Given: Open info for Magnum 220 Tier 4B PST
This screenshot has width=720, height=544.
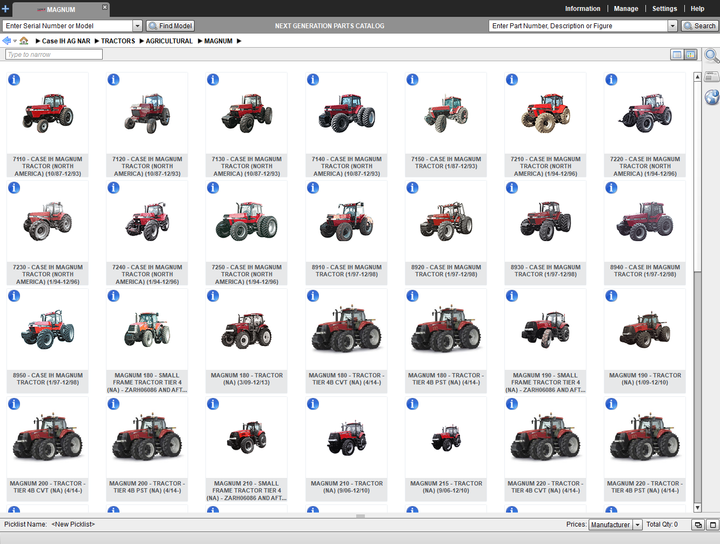Looking at the screenshot, I should [x=611, y=404].
